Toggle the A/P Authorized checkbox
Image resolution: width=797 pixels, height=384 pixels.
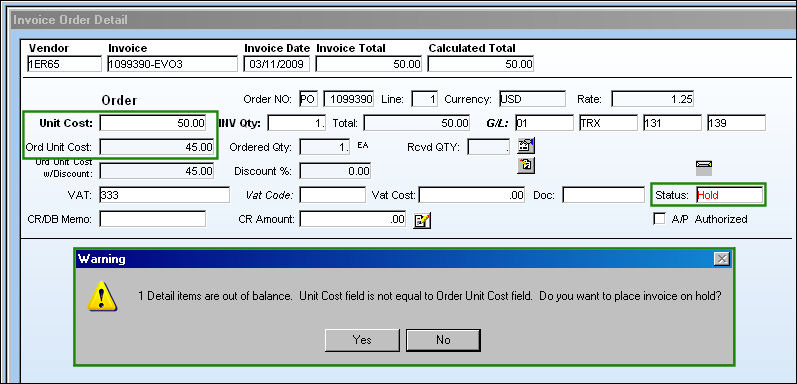[x=659, y=219]
